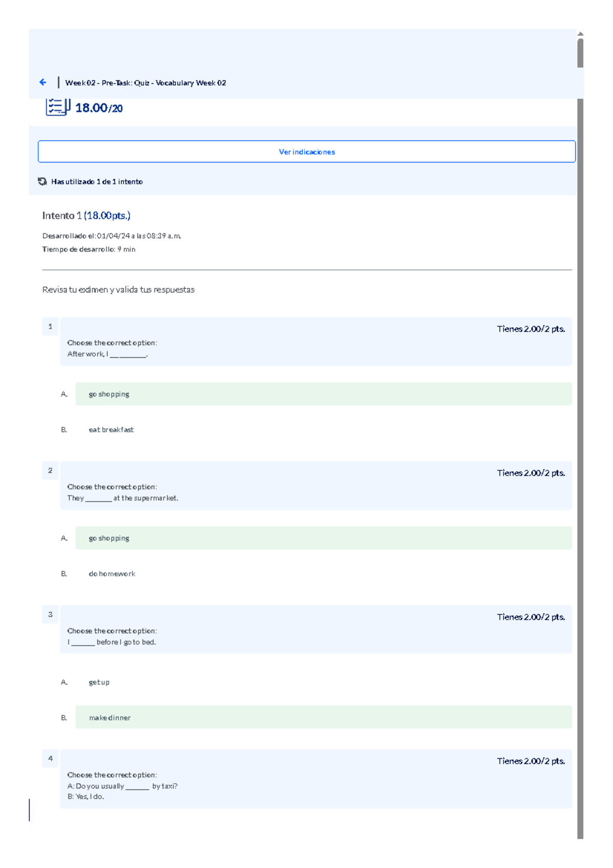
Task: Click the quiz title Week 02 Pre-Task
Action: pos(146,83)
